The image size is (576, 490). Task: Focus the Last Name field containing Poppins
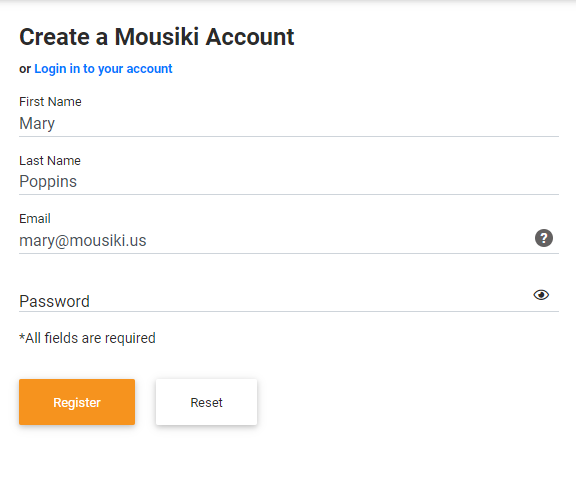pyautogui.click(x=289, y=182)
